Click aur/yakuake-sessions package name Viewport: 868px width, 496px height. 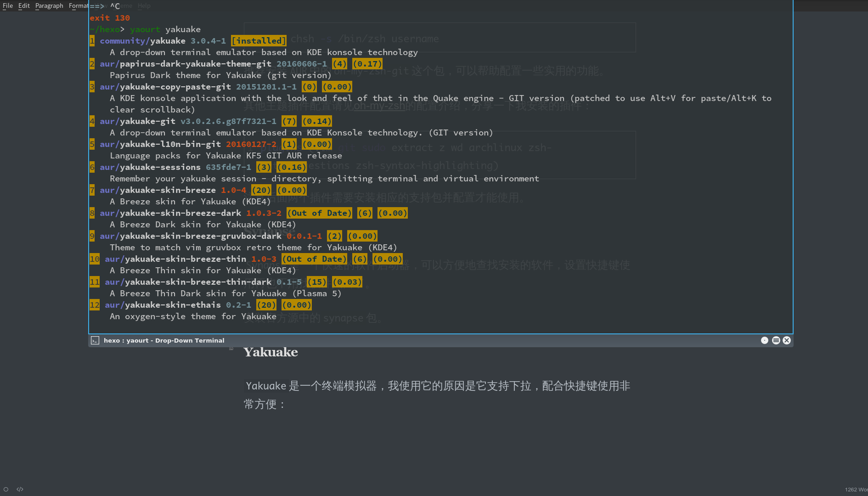(150, 167)
